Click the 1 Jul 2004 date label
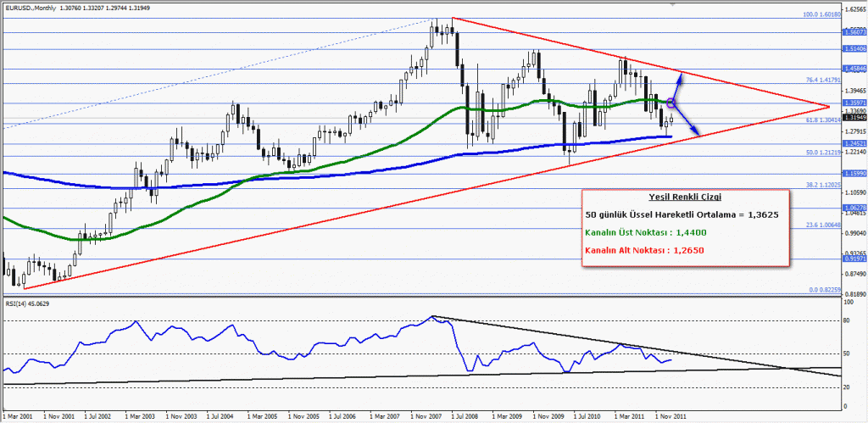This screenshot has height=423, width=868. point(221,415)
